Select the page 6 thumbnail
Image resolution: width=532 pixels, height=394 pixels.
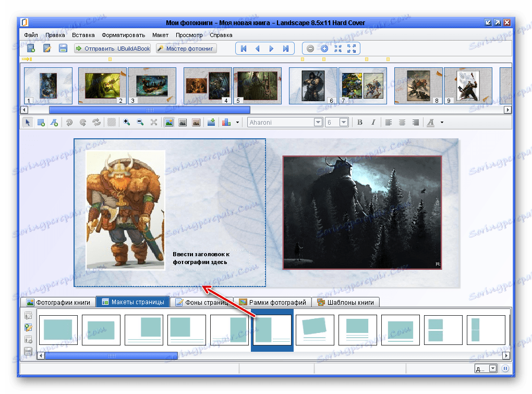(313, 86)
